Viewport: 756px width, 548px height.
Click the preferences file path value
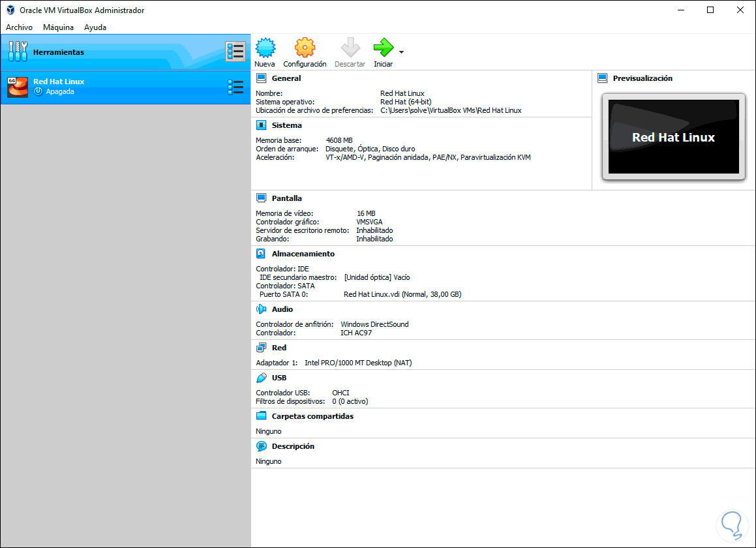[451, 110]
